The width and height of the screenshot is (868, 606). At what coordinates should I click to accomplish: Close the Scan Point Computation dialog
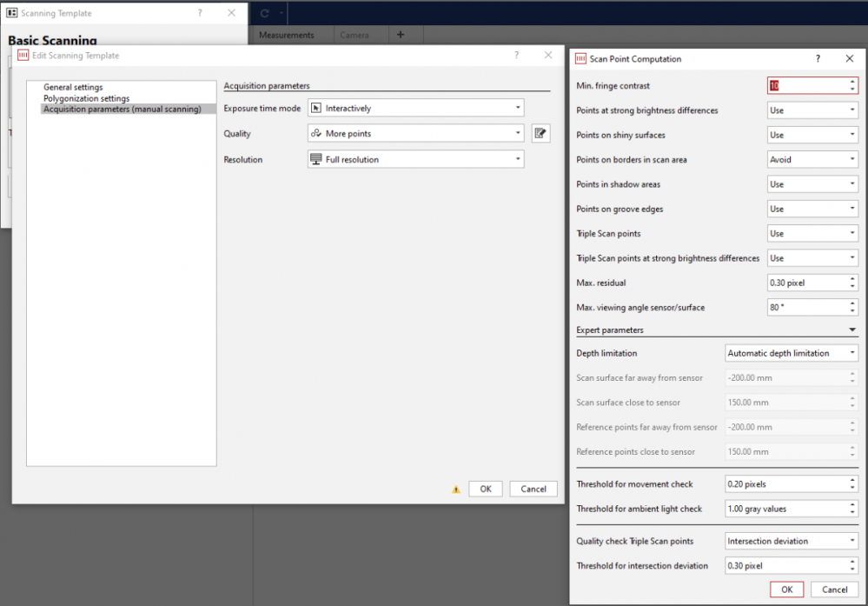tap(849, 59)
